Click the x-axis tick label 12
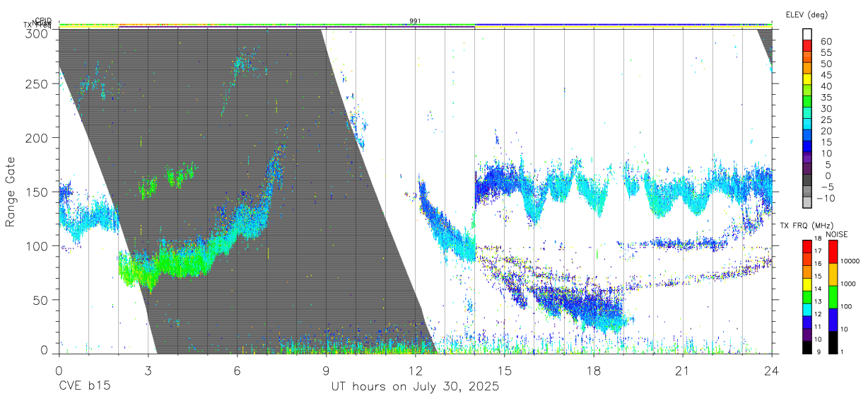 click(416, 371)
